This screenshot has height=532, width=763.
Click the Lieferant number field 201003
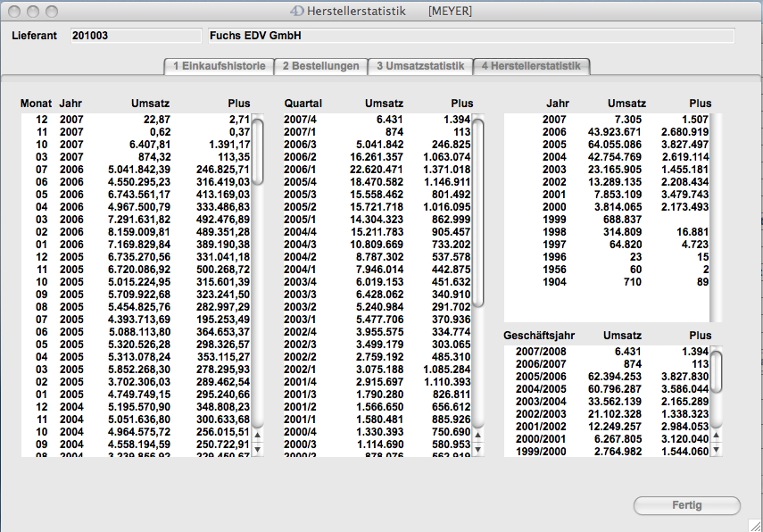pos(135,37)
